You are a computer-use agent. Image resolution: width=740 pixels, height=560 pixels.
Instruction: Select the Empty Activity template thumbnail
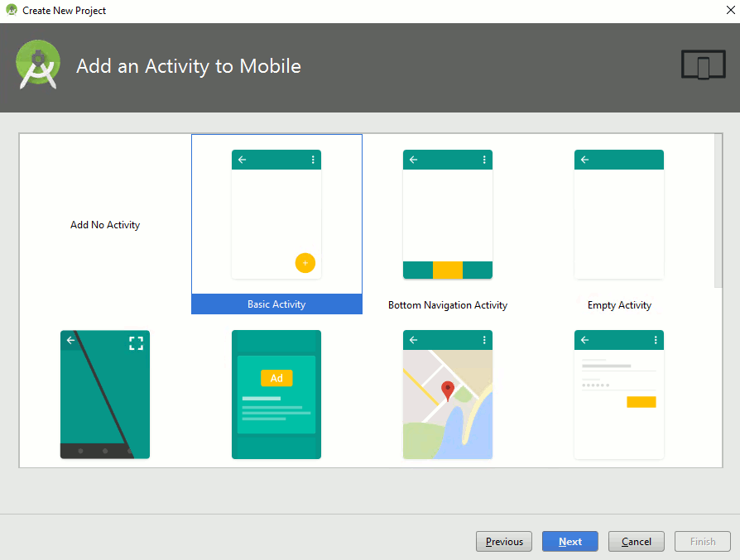point(618,214)
